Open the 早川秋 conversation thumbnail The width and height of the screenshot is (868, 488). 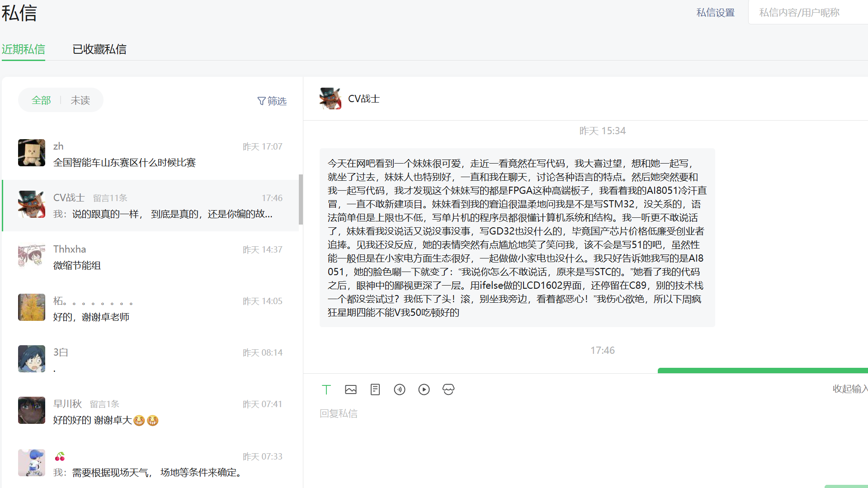(32, 410)
